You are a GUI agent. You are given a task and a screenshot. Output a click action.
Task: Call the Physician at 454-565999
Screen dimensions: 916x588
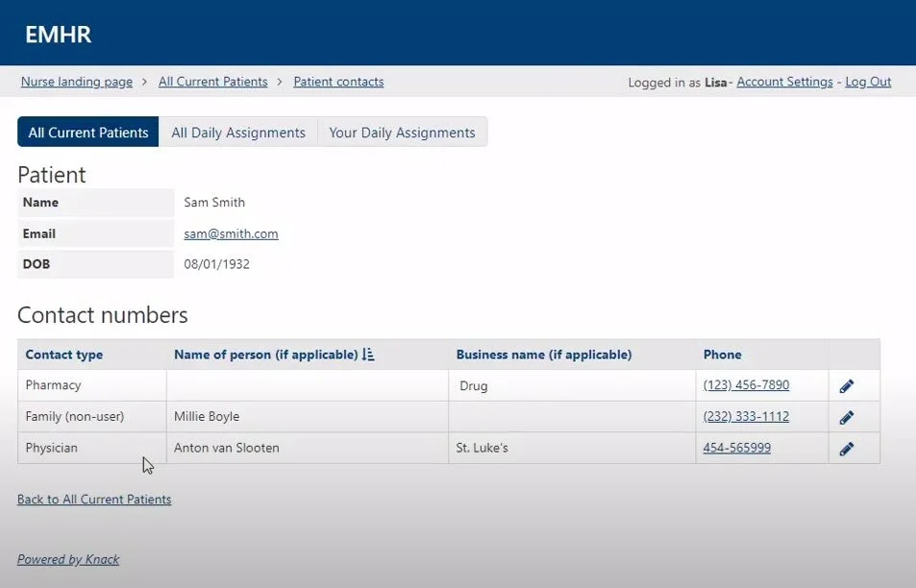[x=736, y=447]
